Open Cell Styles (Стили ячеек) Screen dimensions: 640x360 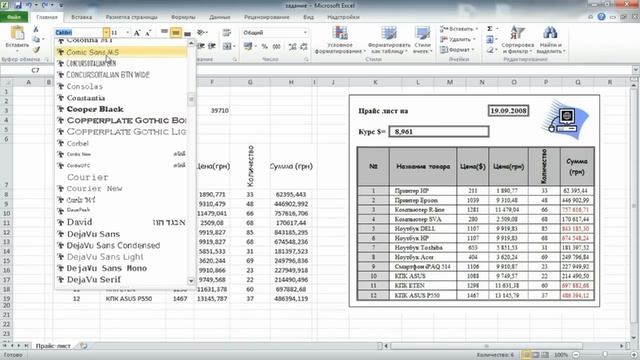coord(422,40)
